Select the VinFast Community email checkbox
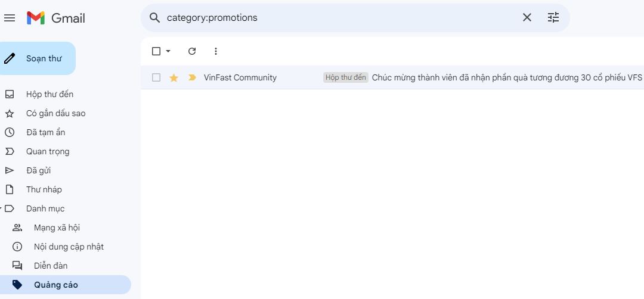 coord(156,77)
